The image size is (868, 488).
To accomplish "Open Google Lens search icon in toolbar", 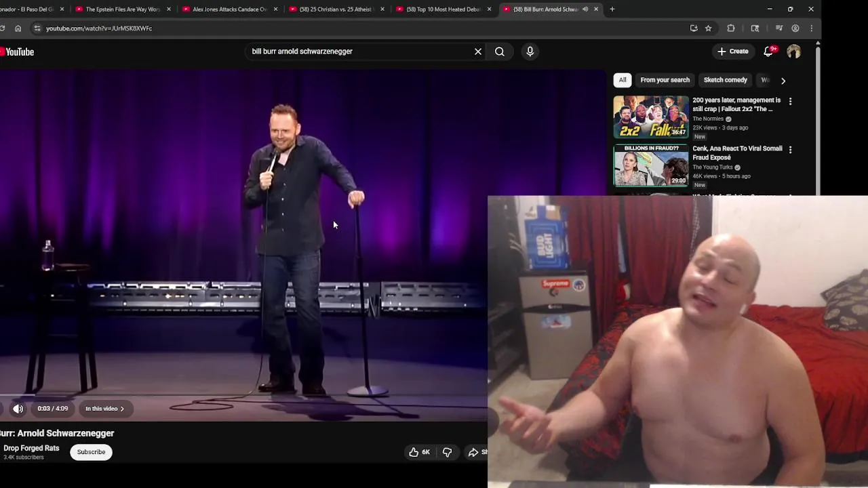I will click(755, 28).
